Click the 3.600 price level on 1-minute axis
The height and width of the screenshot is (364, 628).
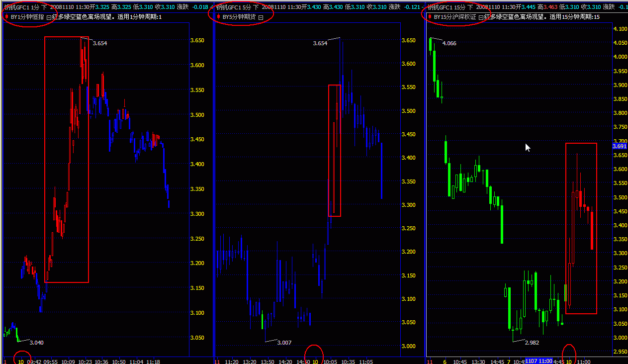[197, 65]
